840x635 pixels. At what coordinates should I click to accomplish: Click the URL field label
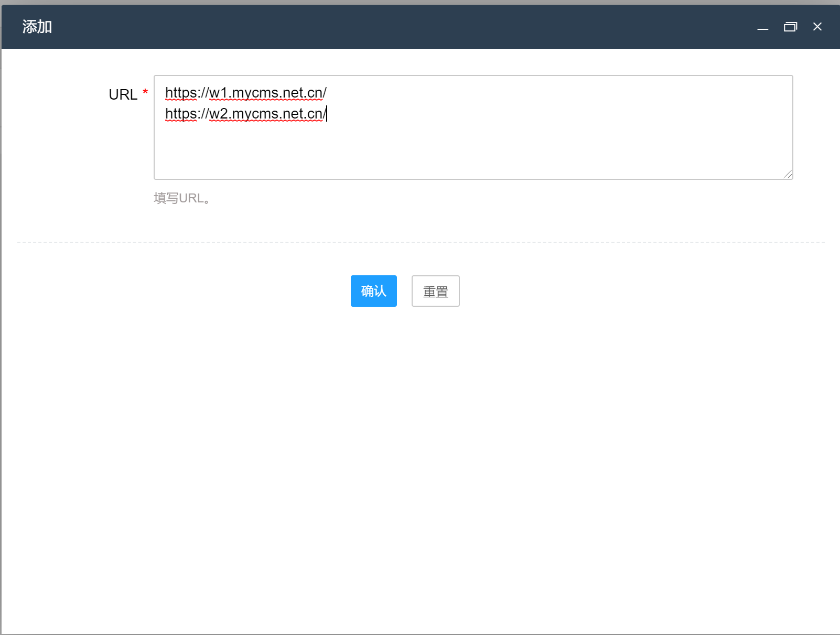click(123, 94)
